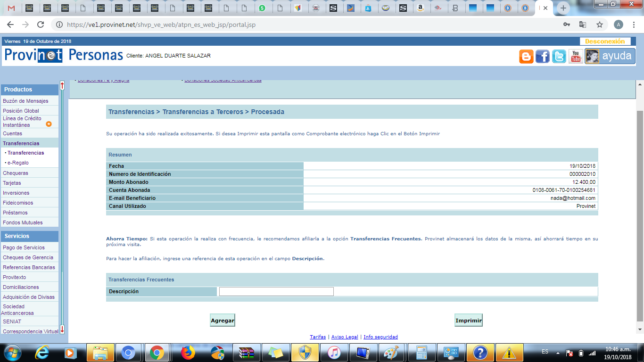The height and width of the screenshot is (362, 644).
Task: Click the translate page icon
Action: 583,25
